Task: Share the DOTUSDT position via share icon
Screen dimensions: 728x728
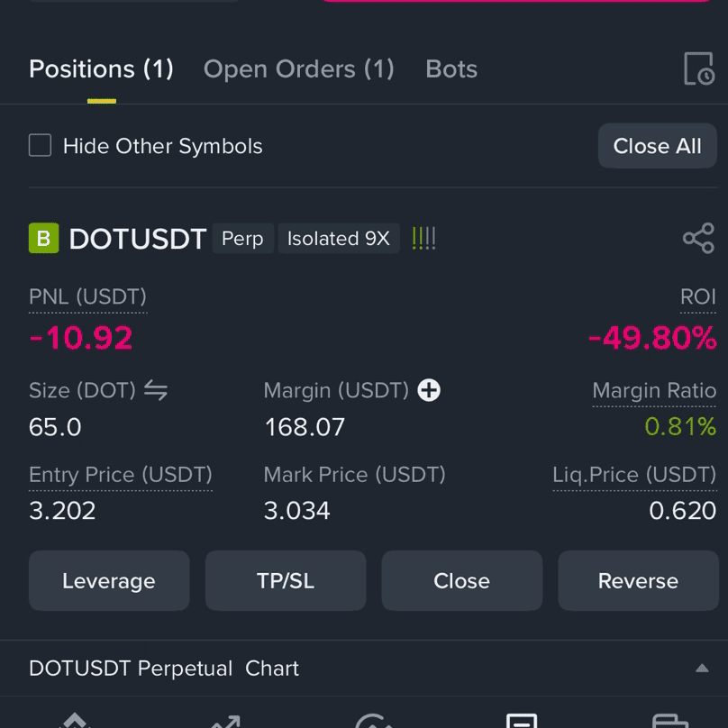Action: tap(698, 238)
